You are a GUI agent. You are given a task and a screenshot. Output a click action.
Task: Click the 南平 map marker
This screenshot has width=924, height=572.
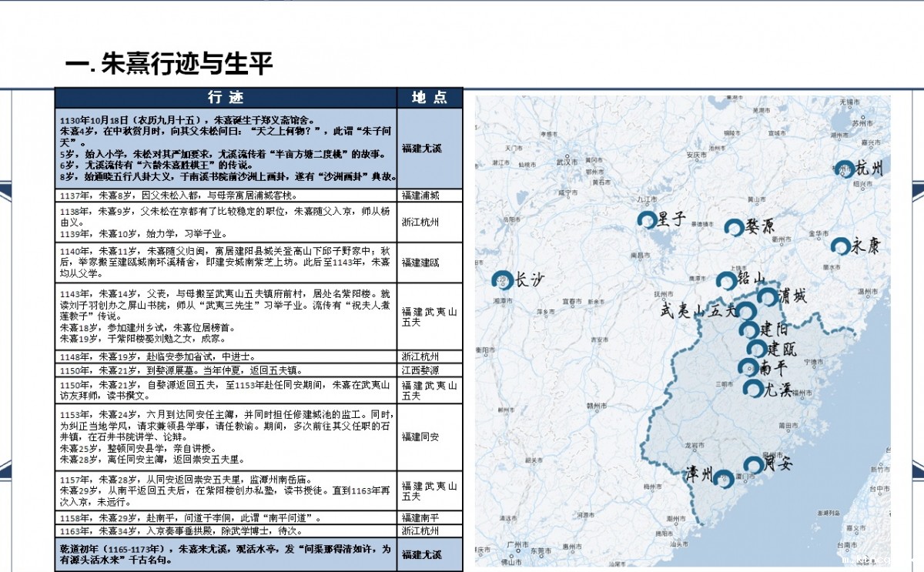[747, 367]
